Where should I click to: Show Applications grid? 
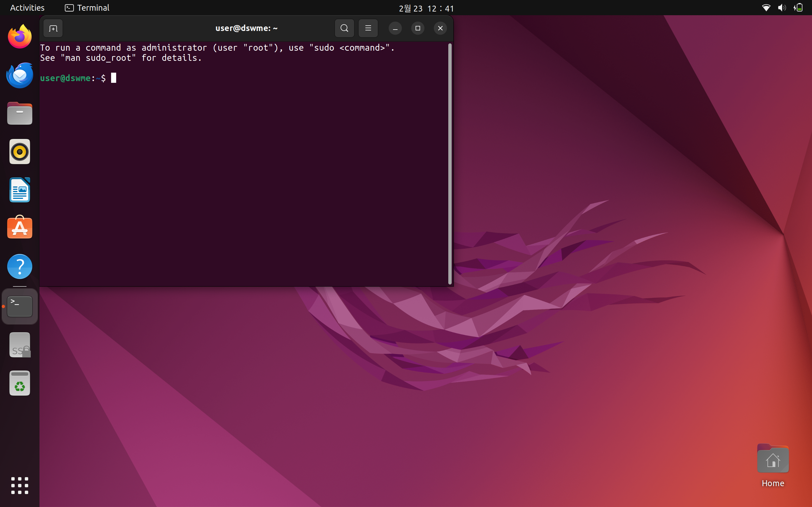pos(19,485)
